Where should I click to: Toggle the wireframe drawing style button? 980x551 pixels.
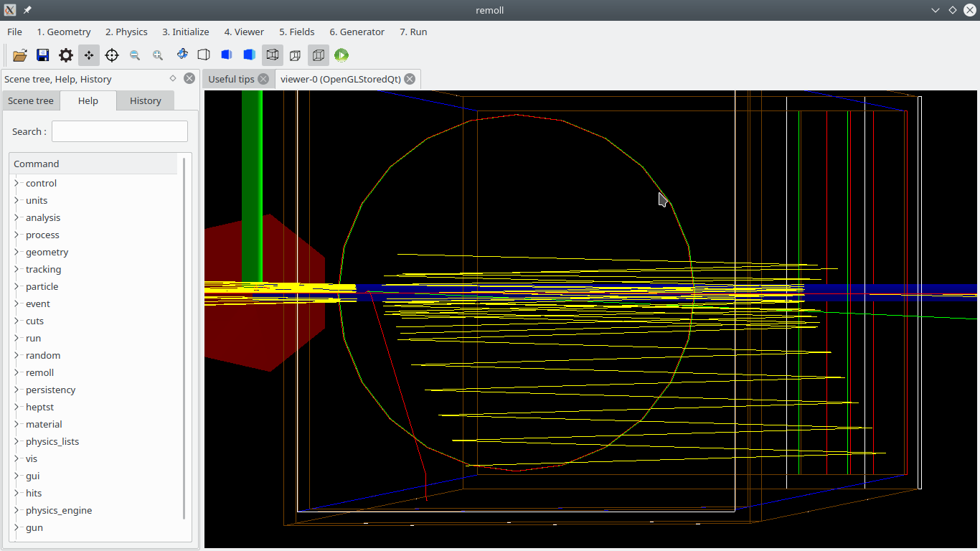point(273,55)
